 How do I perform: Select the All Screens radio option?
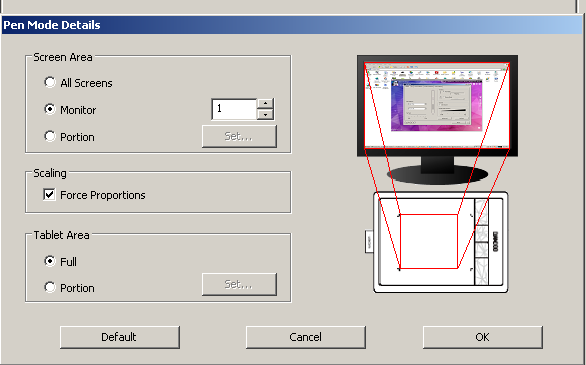pyautogui.click(x=50, y=82)
